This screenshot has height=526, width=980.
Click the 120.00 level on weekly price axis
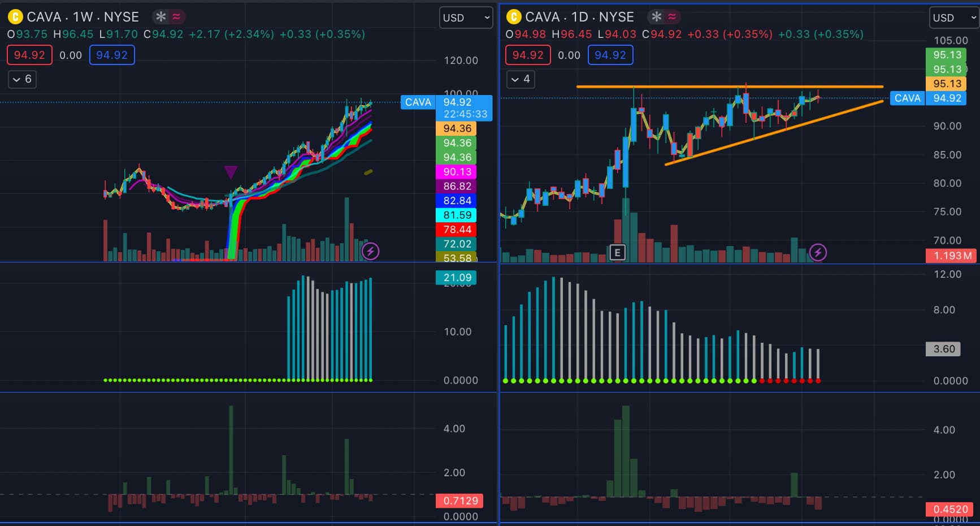[x=461, y=61]
